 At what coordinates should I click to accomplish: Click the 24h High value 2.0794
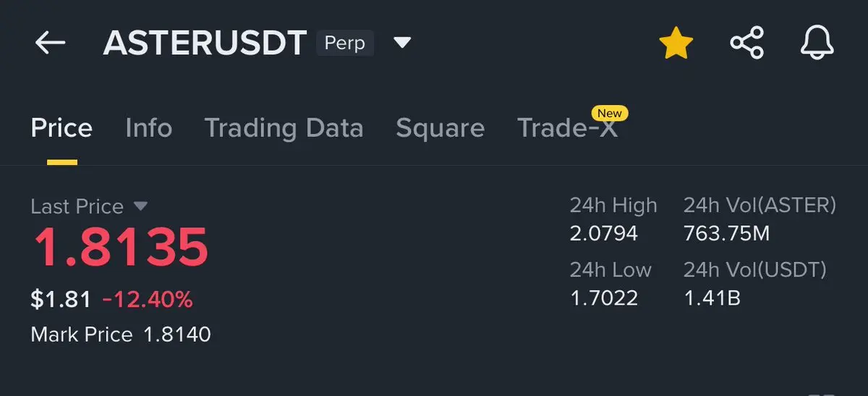coord(604,234)
